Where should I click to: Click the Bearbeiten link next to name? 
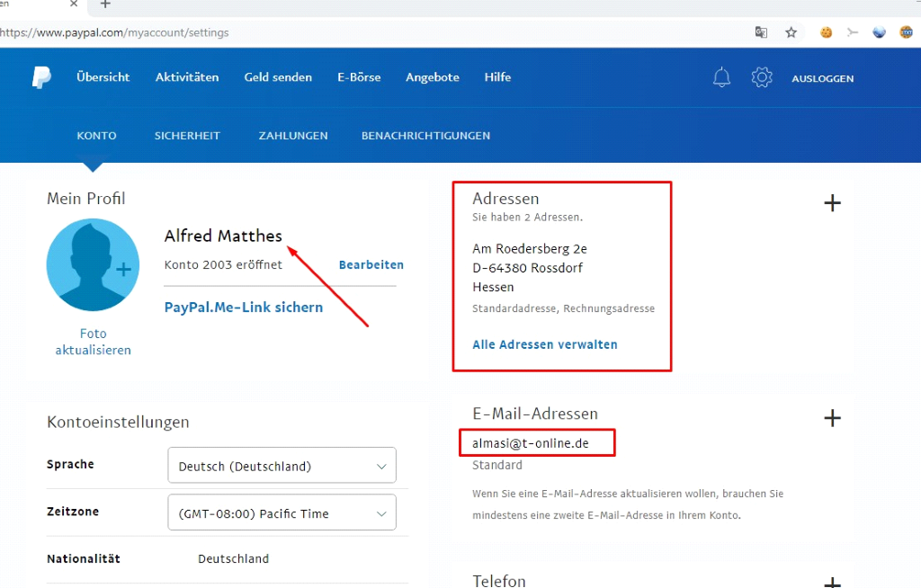[371, 265]
